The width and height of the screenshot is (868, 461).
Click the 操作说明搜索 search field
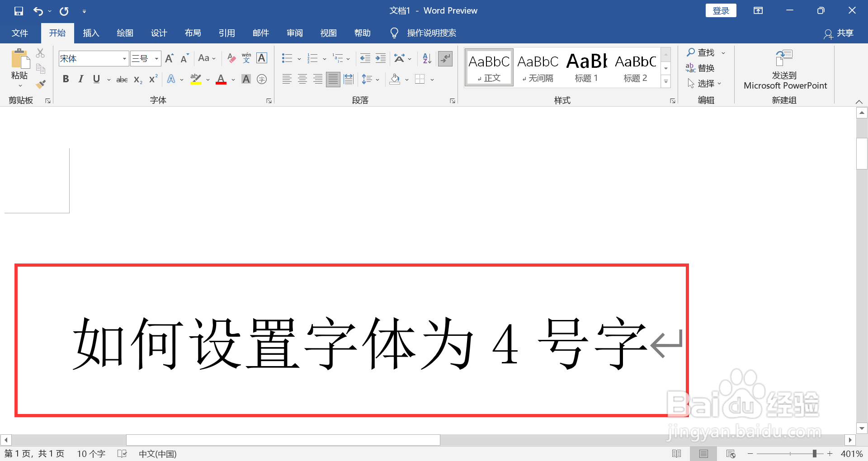(x=431, y=33)
